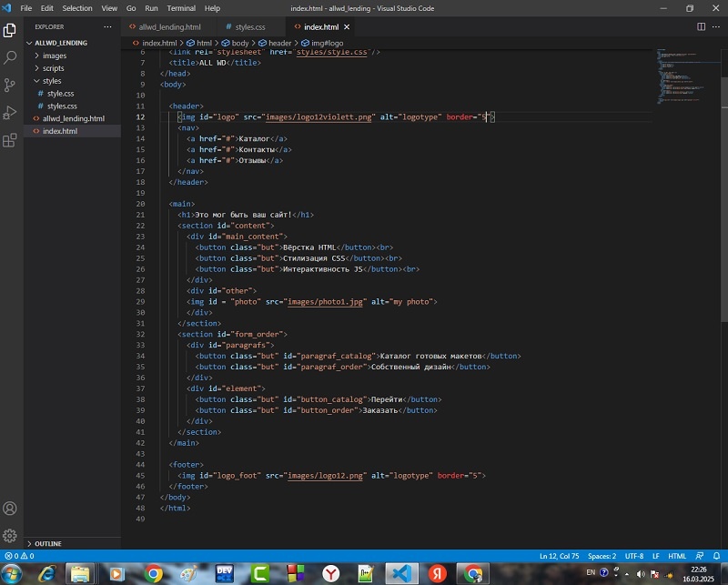Expand the Outline section
728x585 pixels.
(48, 543)
